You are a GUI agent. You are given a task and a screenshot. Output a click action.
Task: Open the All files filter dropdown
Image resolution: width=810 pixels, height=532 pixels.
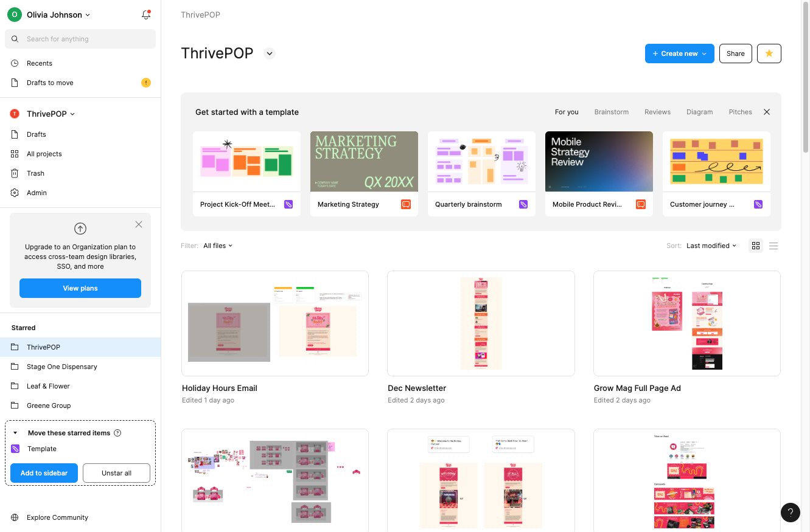[x=218, y=246]
